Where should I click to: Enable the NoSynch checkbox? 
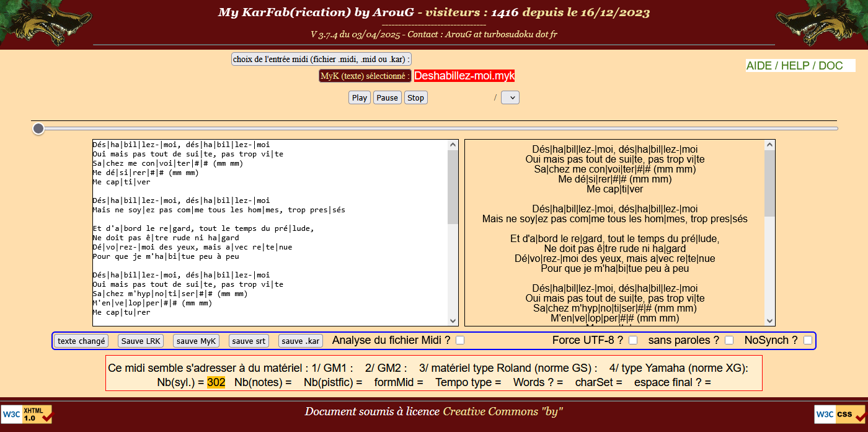pyautogui.click(x=807, y=340)
